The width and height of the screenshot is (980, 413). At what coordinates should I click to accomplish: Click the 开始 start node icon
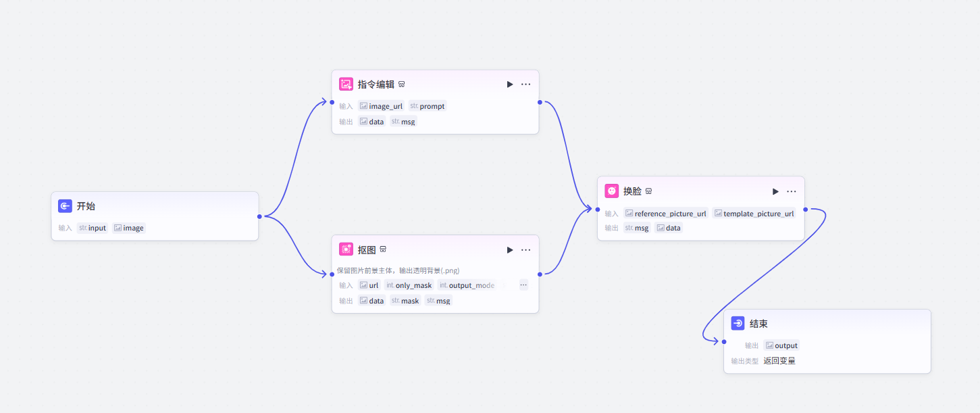tap(66, 205)
